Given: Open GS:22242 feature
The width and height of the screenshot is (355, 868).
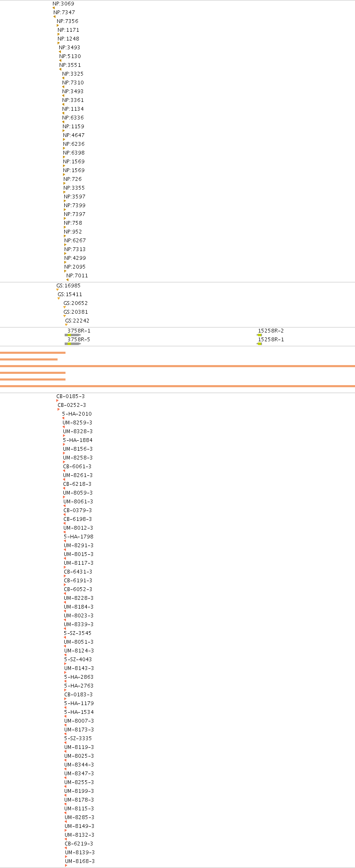Looking at the screenshot, I should point(77,321).
